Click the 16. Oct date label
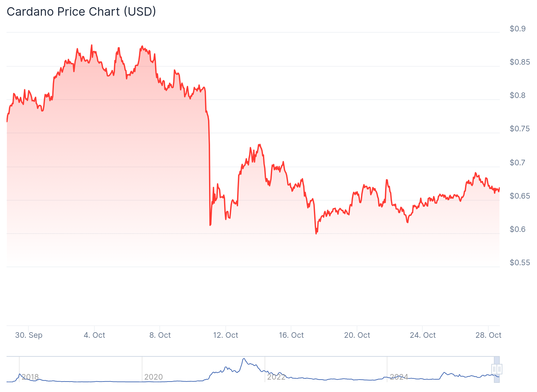The width and height of the screenshot is (537, 392). [x=291, y=335]
